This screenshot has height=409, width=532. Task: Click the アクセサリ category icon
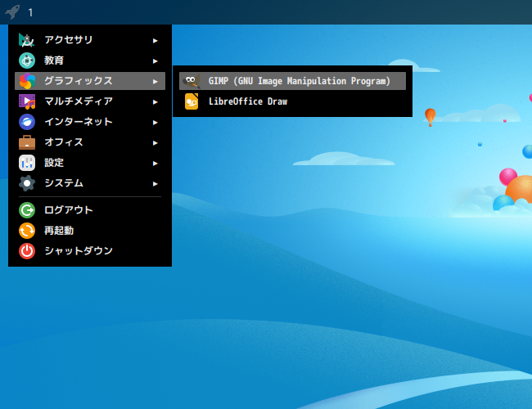click(x=27, y=40)
